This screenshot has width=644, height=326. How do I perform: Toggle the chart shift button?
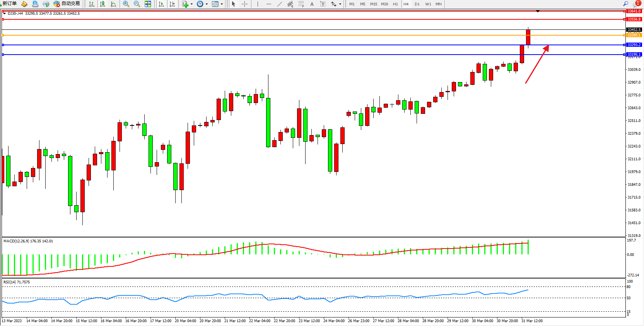172,4
